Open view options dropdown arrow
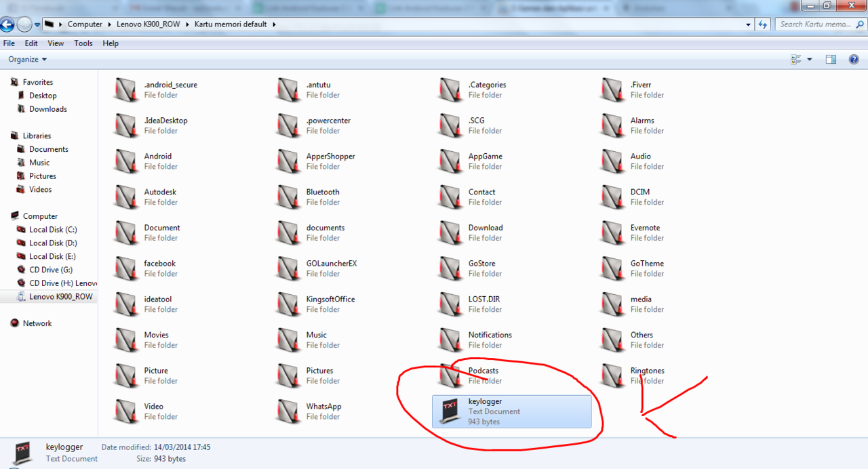 tap(810, 60)
